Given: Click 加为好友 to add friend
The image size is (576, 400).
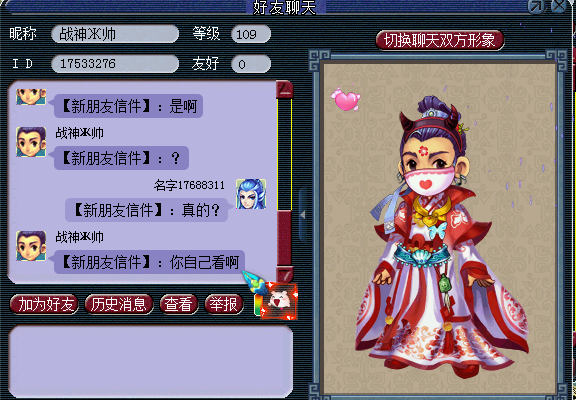Looking at the screenshot, I should 44,304.
